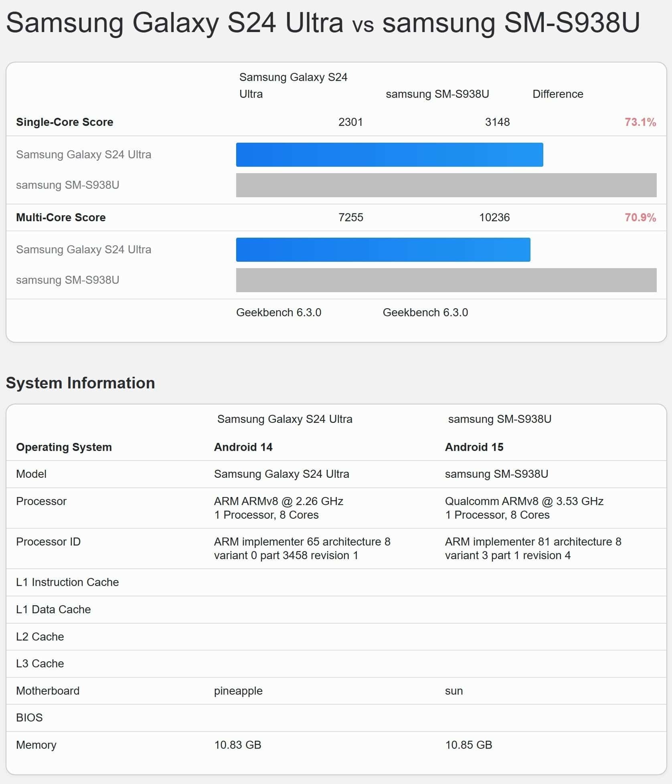Click 'ARM implementer 65 architecture 8' text
The width and height of the screenshot is (672, 784).
click(302, 542)
